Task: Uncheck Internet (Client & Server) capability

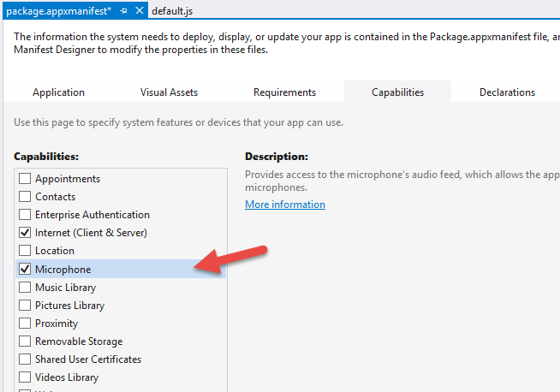Action: point(25,233)
